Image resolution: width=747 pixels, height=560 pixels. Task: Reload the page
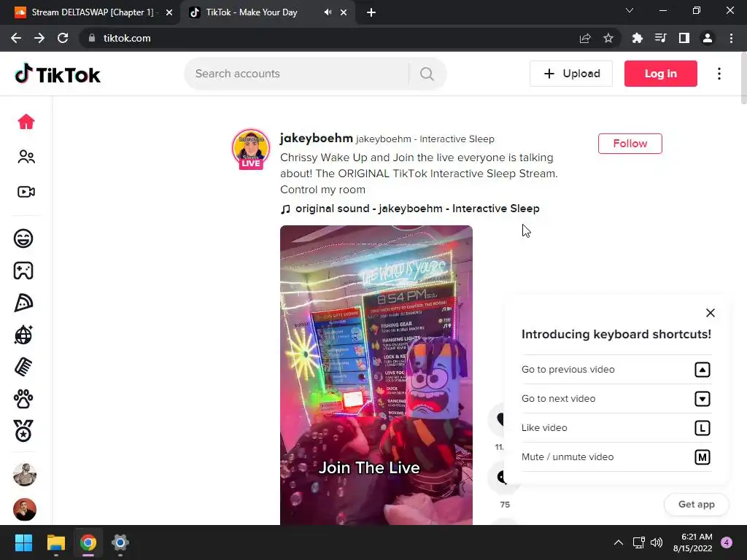click(x=63, y=38)
